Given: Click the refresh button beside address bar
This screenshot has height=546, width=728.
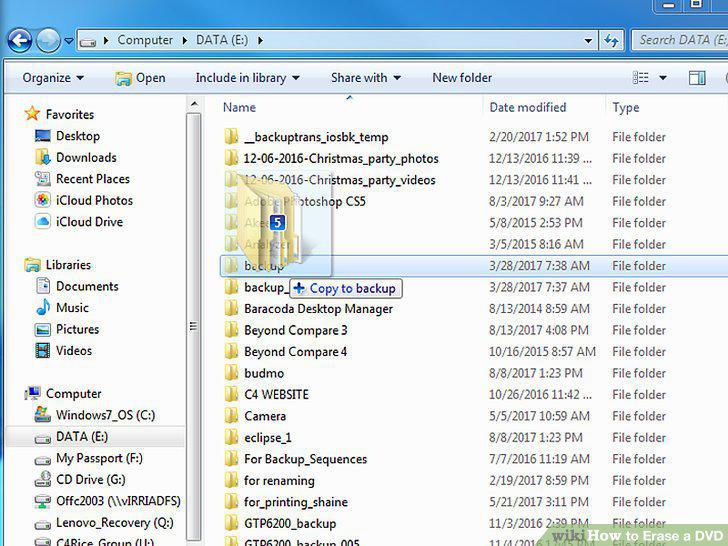Looking at the screenshot, I should pos(611,41).
